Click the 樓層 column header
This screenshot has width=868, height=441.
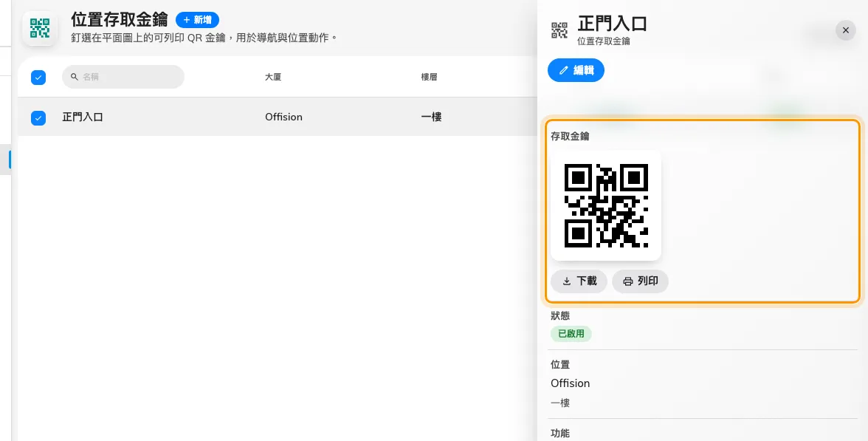[429, 77]
